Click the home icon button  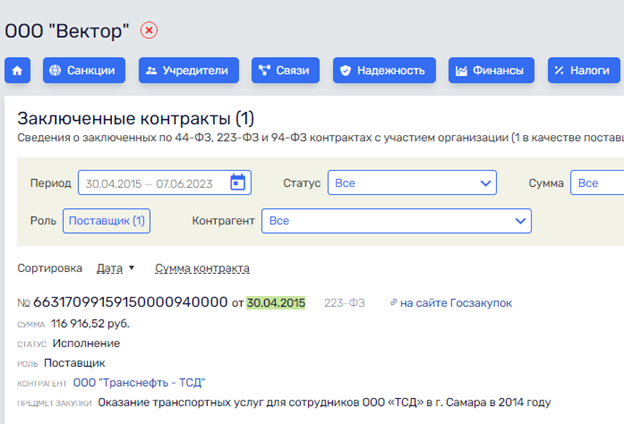17,70
